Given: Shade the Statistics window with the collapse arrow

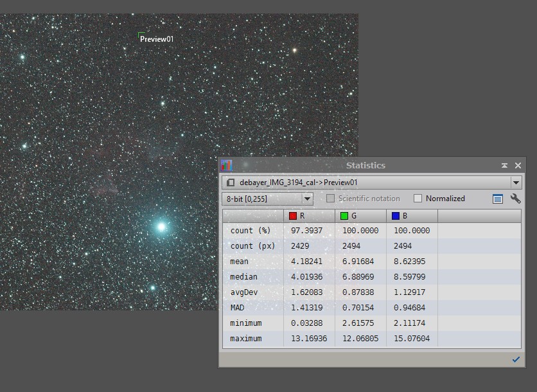Looking at the screenshot, I should [x=504, y=166].
